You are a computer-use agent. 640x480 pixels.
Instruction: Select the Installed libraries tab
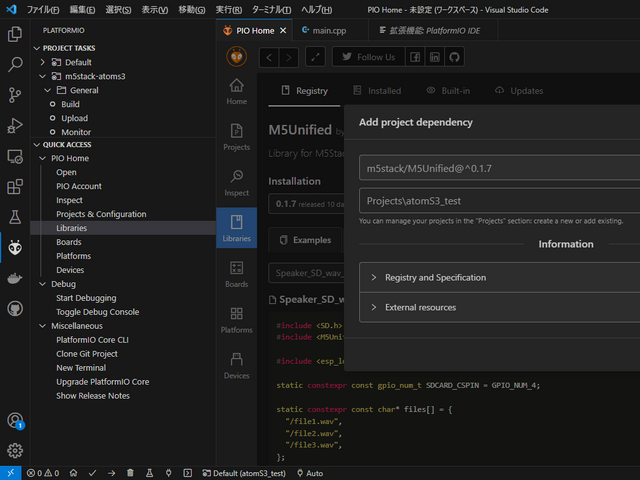(377, 91)
